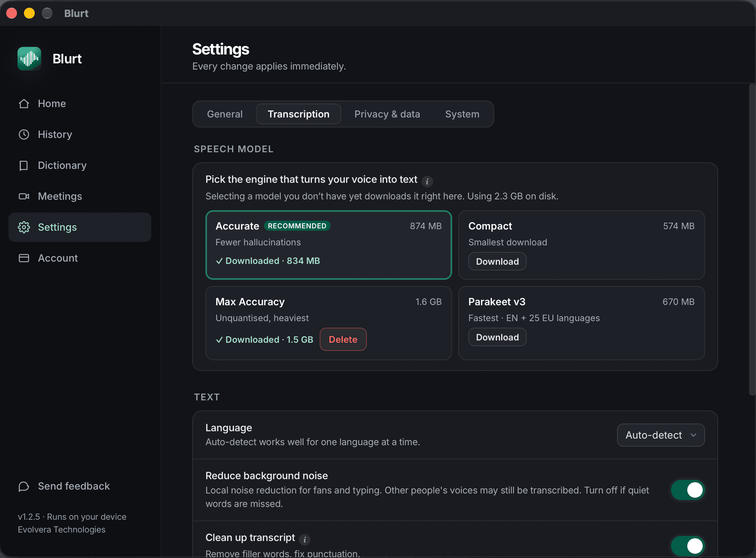Delete the Max Accuracy model
This screenshot has width=756, height=558.
coord(343,340)
